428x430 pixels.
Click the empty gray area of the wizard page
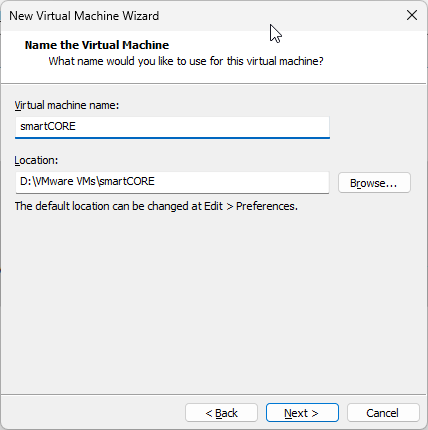tap(213, 300)
